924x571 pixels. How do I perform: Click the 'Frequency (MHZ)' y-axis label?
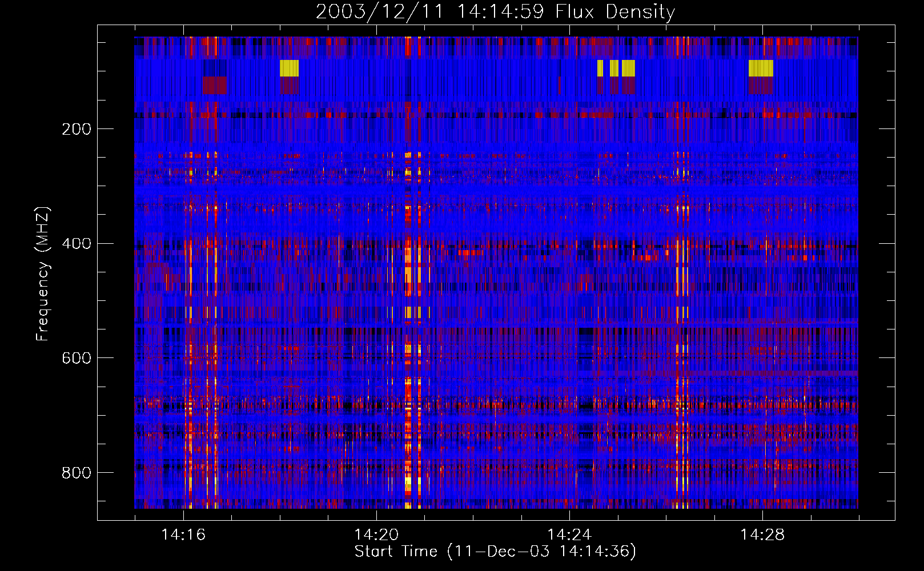tap(43, 274)
